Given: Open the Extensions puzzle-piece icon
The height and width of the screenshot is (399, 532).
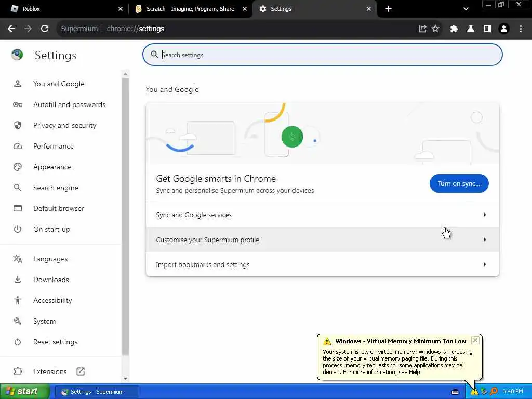Looking at the screenshot, I should click(x=454, y=29).
